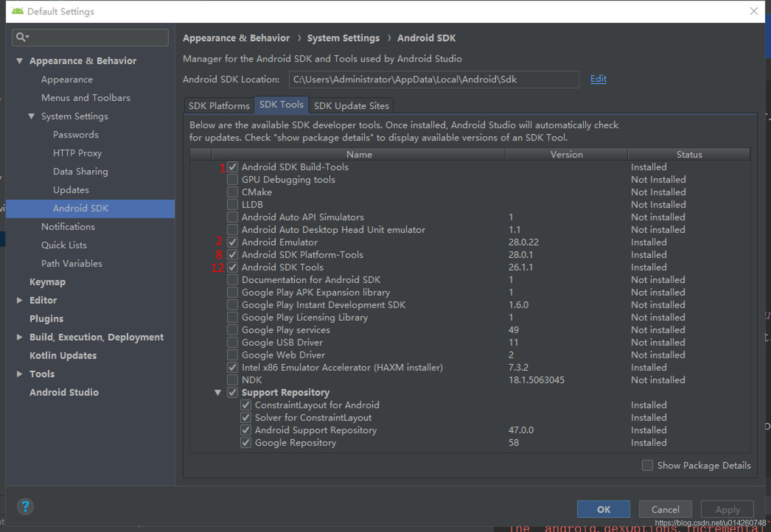Screen dimensions: 771x532
Task: Expand the Tools settings node
Action: (19, 374)
